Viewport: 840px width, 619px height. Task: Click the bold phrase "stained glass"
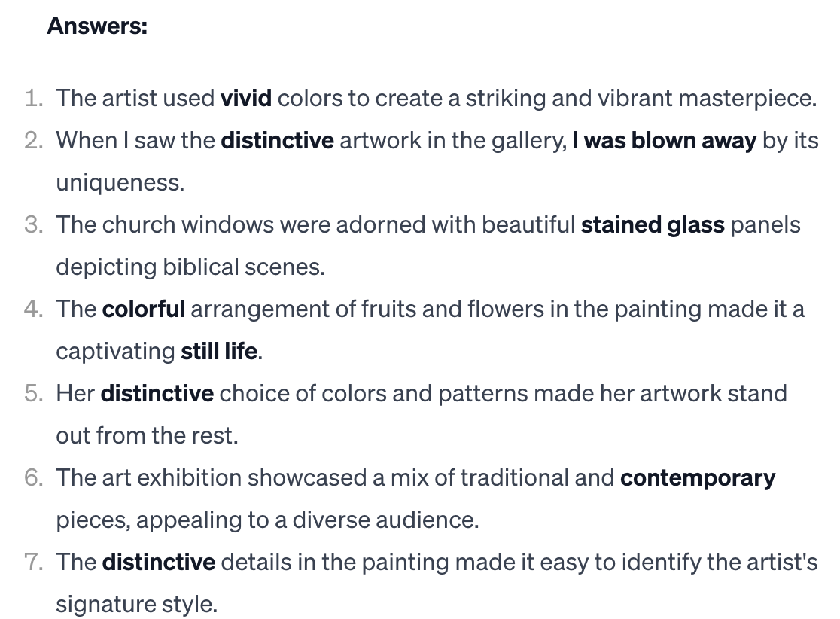[x=652, y=225]
